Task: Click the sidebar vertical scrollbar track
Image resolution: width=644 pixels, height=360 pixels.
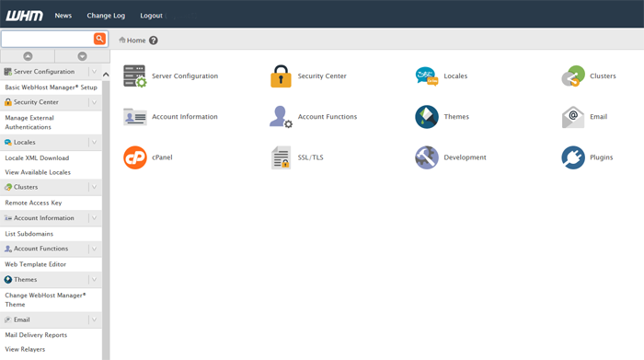Action: click(106, 220)
